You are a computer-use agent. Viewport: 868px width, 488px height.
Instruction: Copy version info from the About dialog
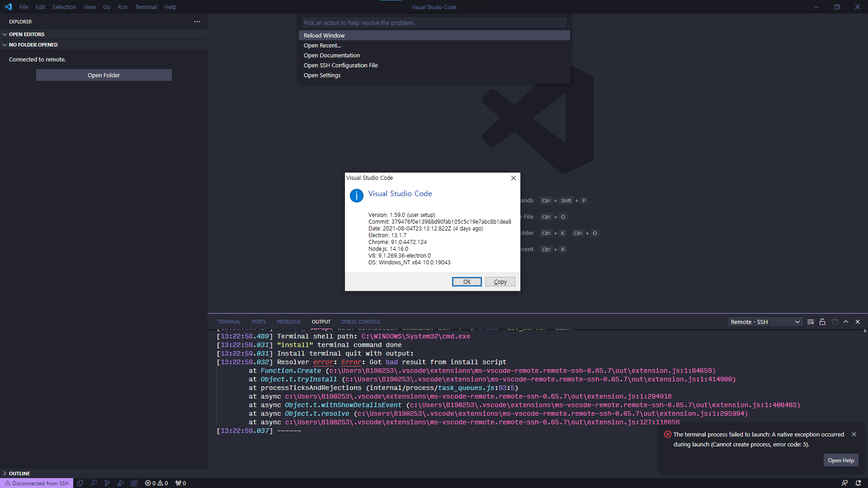pos(500,282)
